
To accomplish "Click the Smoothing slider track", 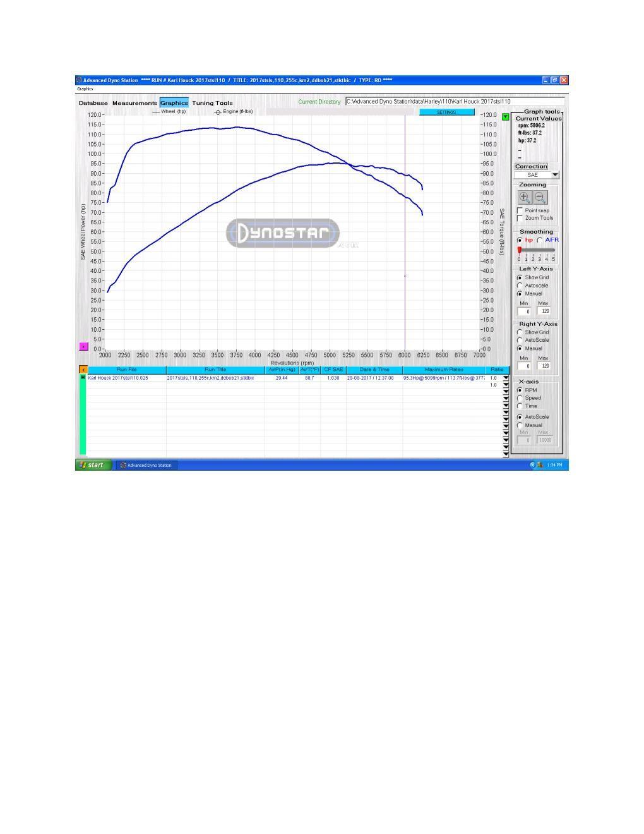I will click(537, 250).
